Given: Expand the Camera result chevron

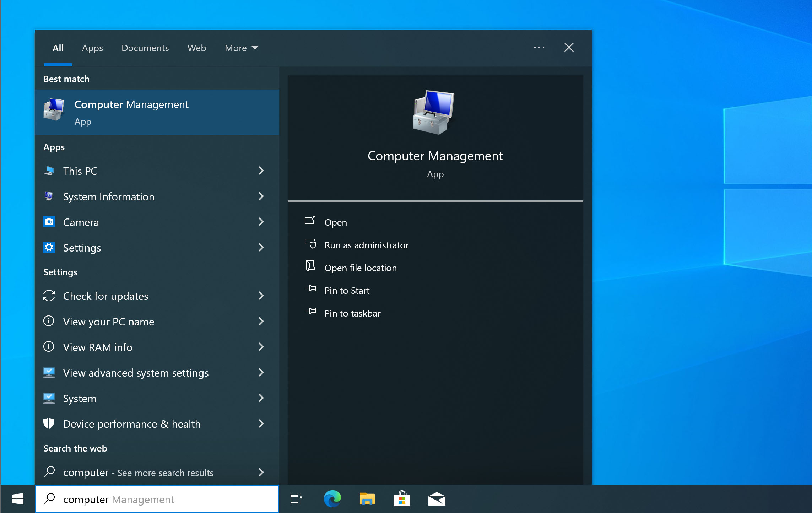Looking at the screenshot, I should [x=261, y=222].
